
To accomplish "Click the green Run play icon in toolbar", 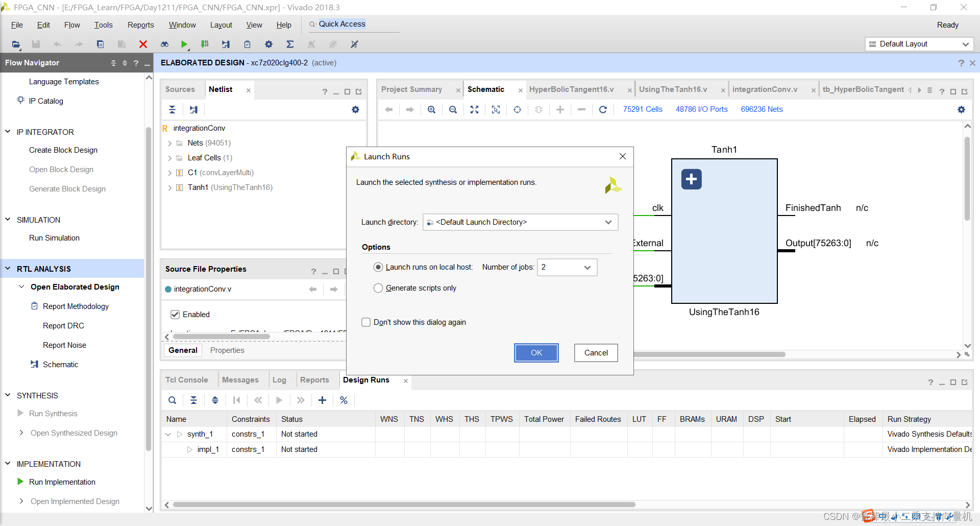I will [x=184, y=44].
